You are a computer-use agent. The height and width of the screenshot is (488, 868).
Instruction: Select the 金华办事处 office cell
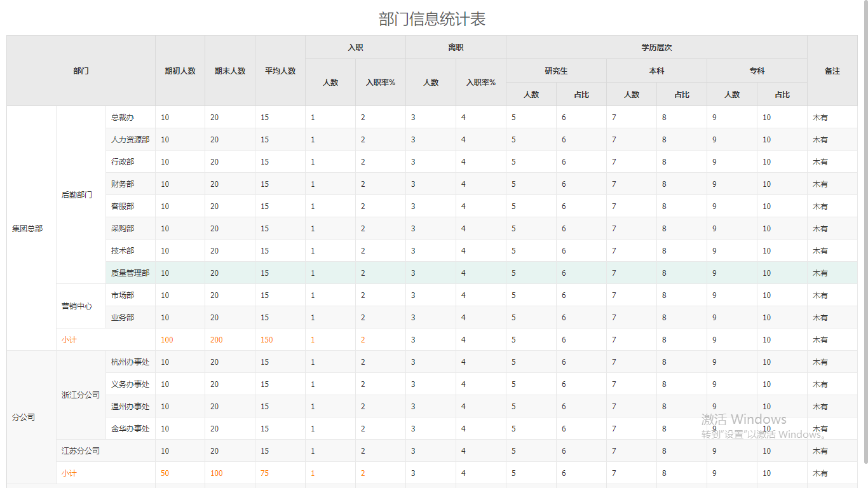[130, 428]
